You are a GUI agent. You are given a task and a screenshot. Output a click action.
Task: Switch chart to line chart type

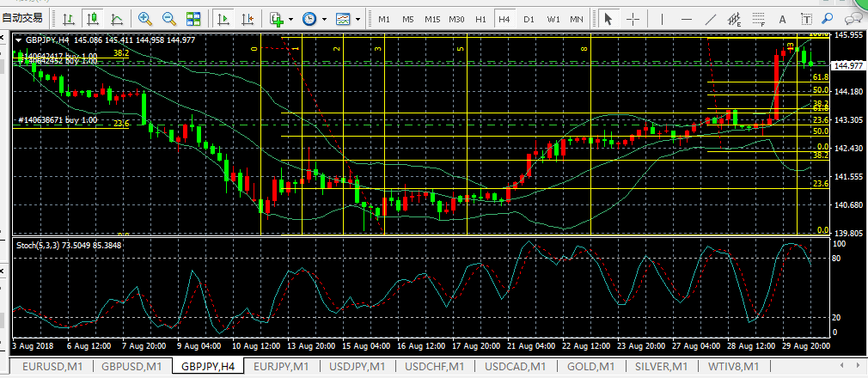pos(117,19)
